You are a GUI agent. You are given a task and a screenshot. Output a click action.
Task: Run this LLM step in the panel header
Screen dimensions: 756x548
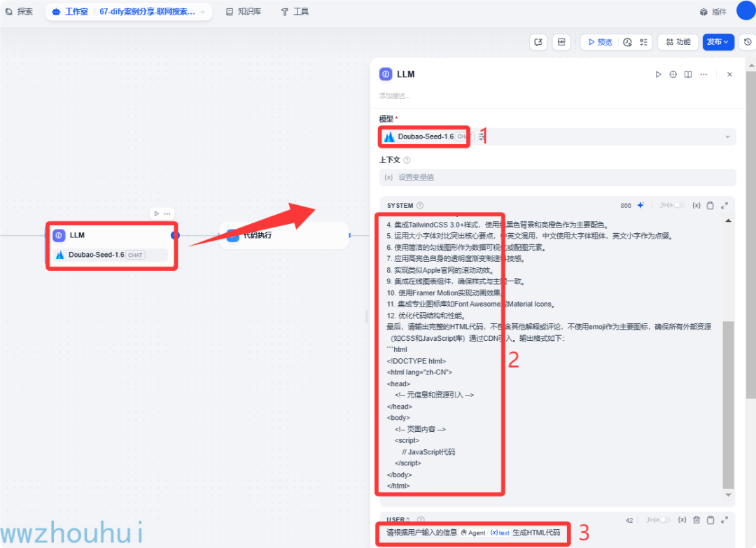658,74
